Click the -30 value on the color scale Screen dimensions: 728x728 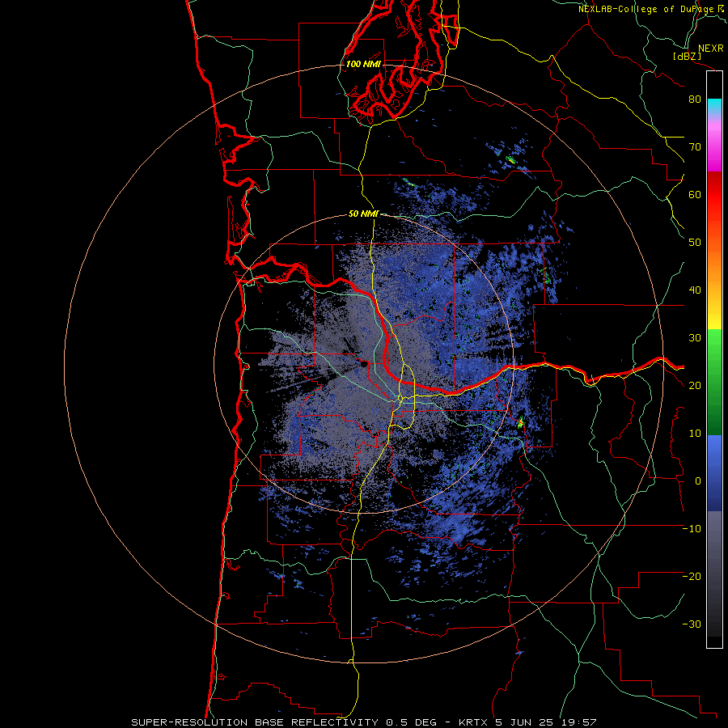pos(692,624)
